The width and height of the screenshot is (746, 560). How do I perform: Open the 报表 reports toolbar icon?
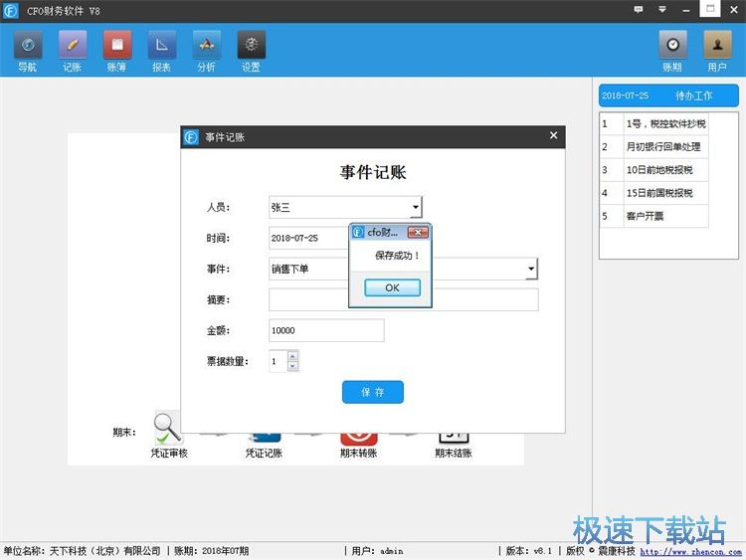click(162, 45)
